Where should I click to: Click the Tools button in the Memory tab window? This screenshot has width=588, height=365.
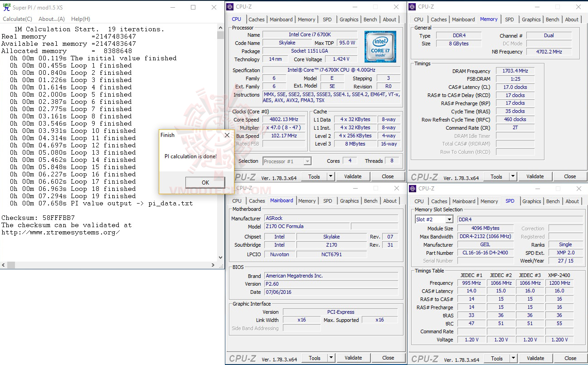tap(496, 176)
